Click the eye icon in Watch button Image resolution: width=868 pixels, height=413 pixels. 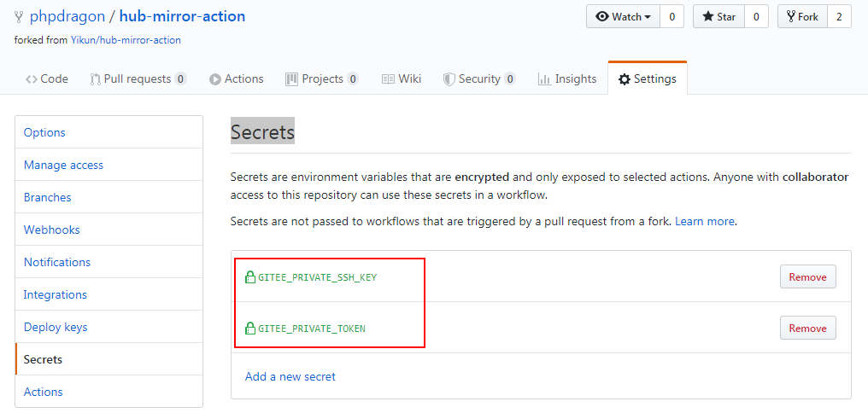tap(601, 16)
